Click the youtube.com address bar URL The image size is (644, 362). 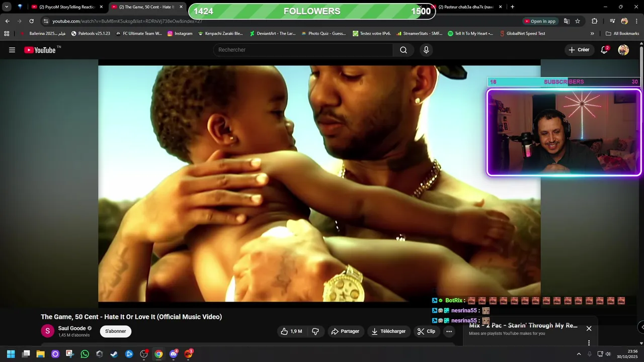tap(127, 21)
